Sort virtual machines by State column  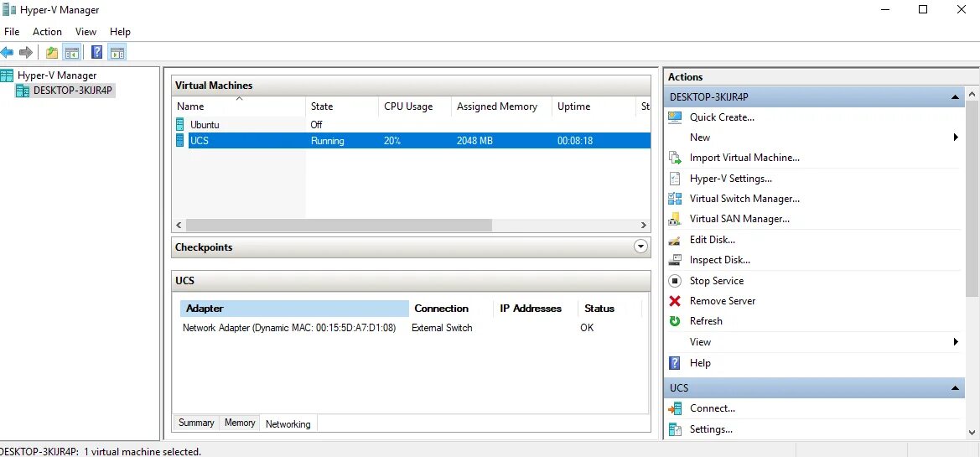click(342, 106)
